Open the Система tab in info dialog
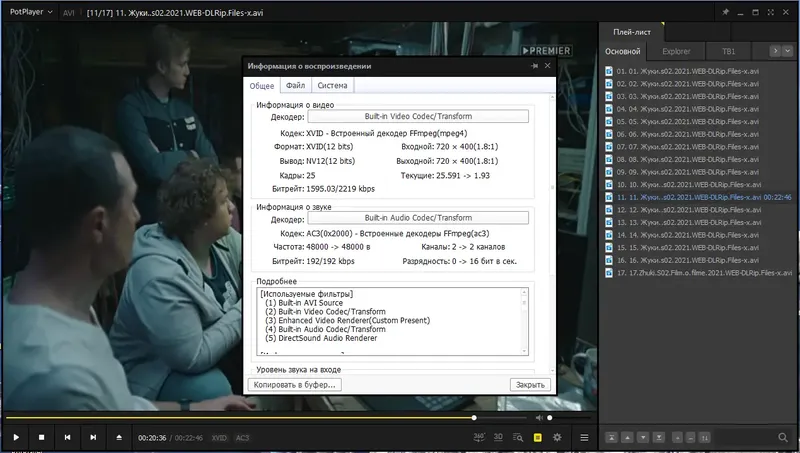800x453 pixels. point(332,85)
